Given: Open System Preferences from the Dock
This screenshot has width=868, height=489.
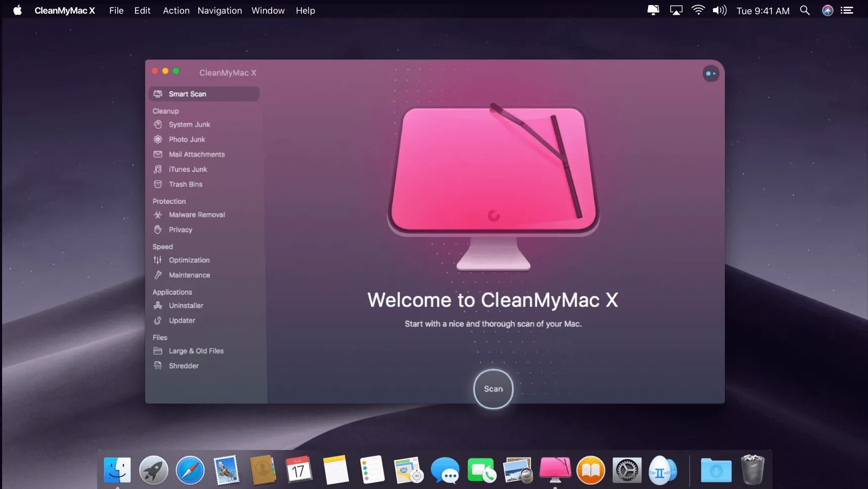Looking at the screenshot, I should [627, 470].
